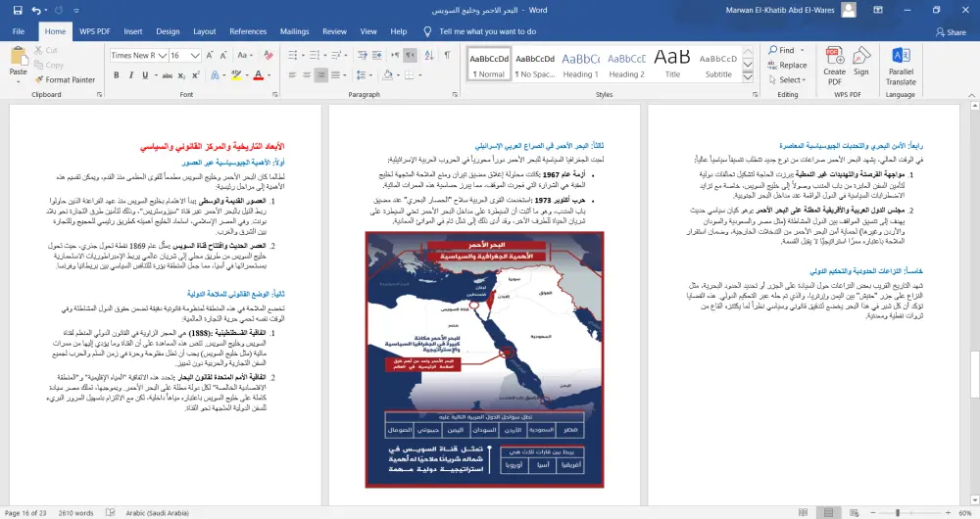The width and height of the screenshot is (980, 519).
Task: Toggle bold formatting
Action: pos(117,75)
